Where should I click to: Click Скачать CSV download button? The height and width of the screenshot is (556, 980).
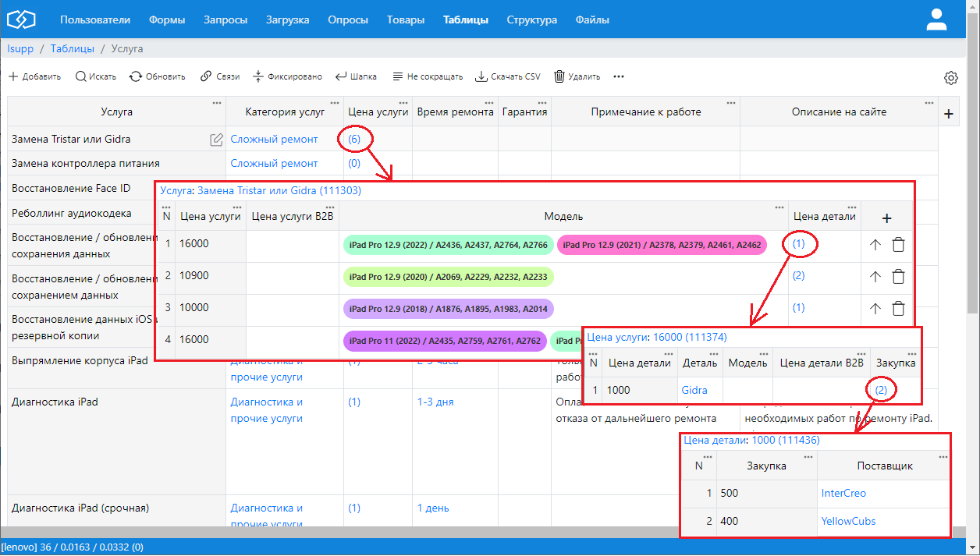coord(508,76)
